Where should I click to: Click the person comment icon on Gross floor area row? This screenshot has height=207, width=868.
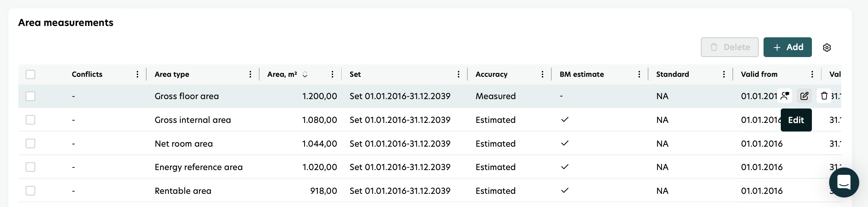point(785,96)
